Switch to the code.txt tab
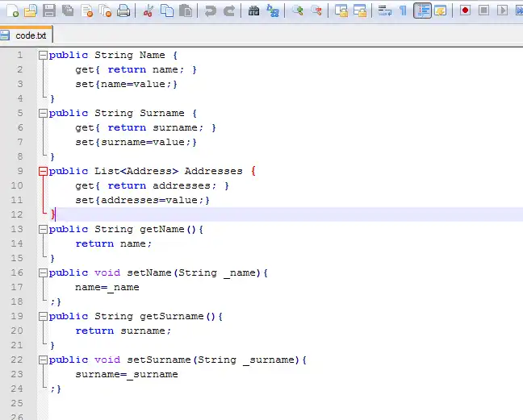Screen dimensions: 523x420 [x=26, y=35]
